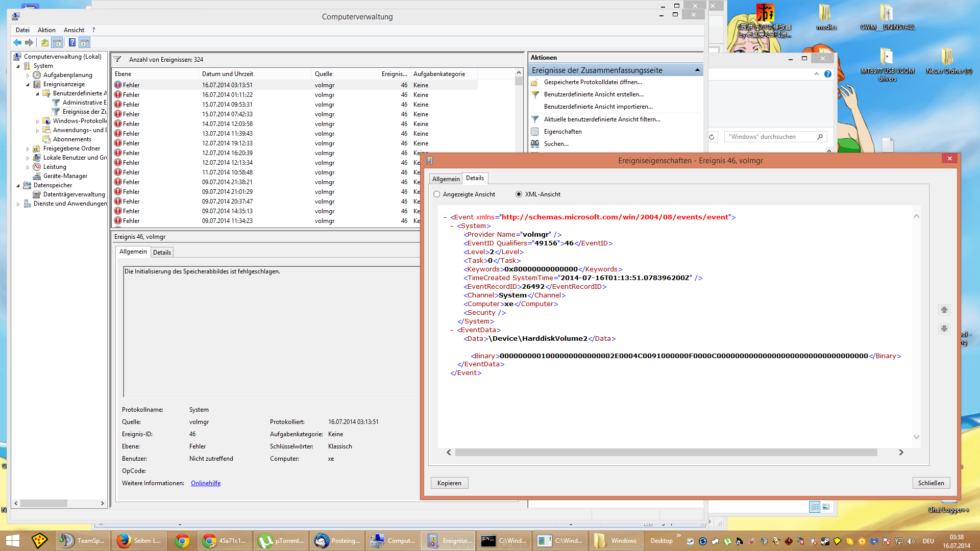Click the scroll-down arrow icon in event properties
Viewport: 980px width, 551px height.
click(x=944, y=329)
